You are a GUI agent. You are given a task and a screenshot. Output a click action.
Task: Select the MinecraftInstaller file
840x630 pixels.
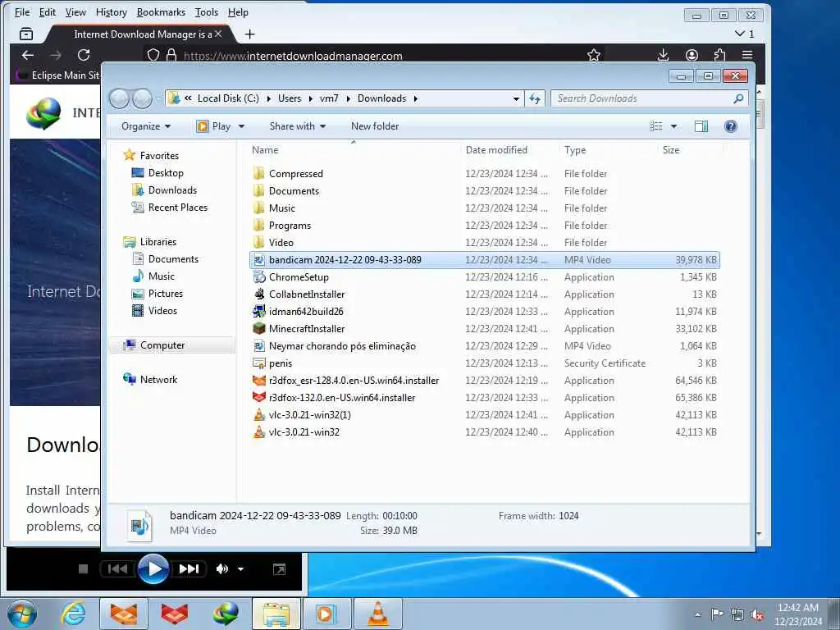pos(485,329)
